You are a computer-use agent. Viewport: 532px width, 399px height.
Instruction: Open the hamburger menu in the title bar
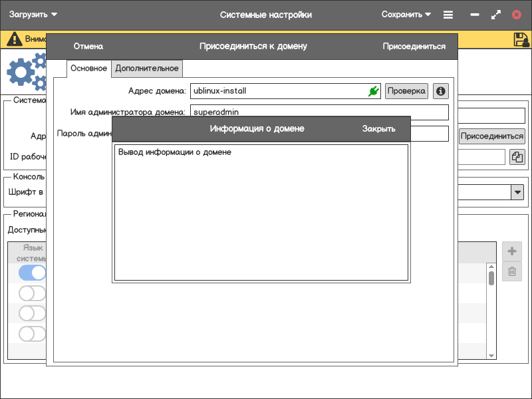click(449, 15)
